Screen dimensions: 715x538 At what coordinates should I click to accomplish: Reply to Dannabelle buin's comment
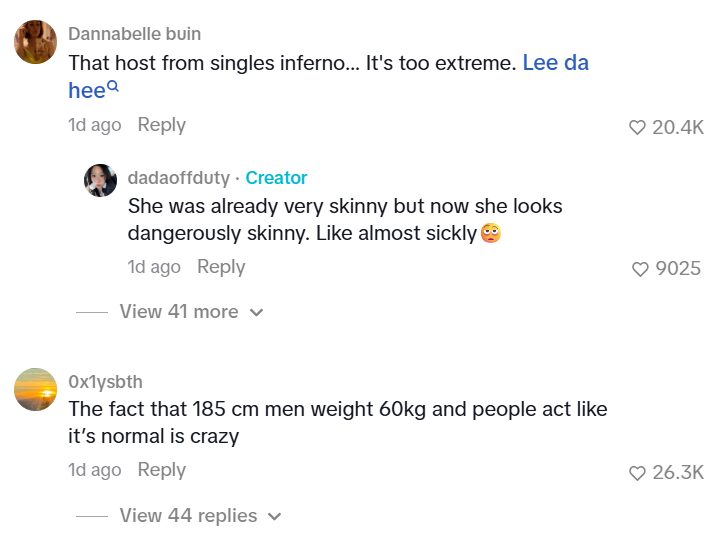(x=161, y=125)
